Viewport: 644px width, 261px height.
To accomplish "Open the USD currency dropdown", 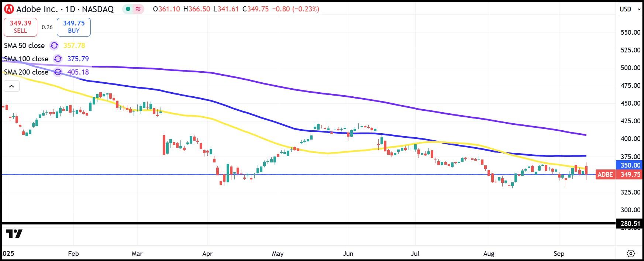I will 630,9.
